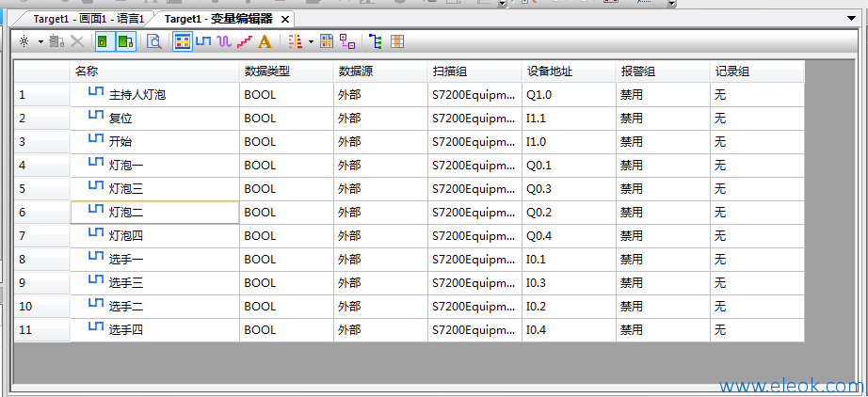The width and height of the screenshot is (868, 397).
Task: Click square-wave icon beside 选手四
Action: [x=96, y=326]
